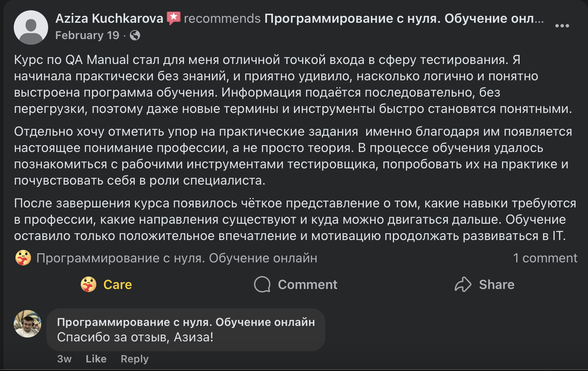Image resolution: width=588 pixels, height=371 pixels.
Task: Expand comments by clicking 1 comment
Action: [x=545, y=258]
